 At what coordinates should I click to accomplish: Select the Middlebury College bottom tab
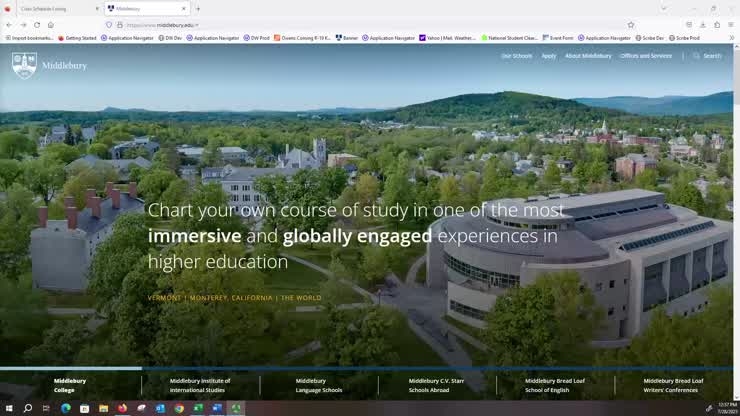[x=70, y=385]
